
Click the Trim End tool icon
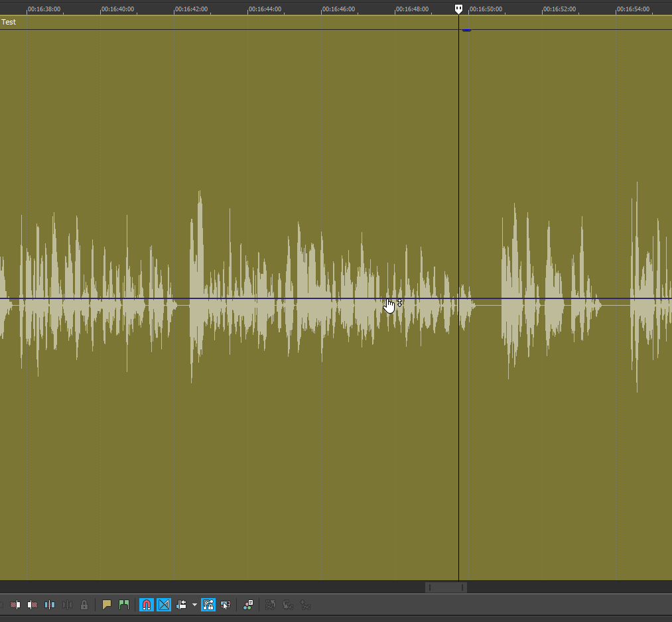click(33, 605)
